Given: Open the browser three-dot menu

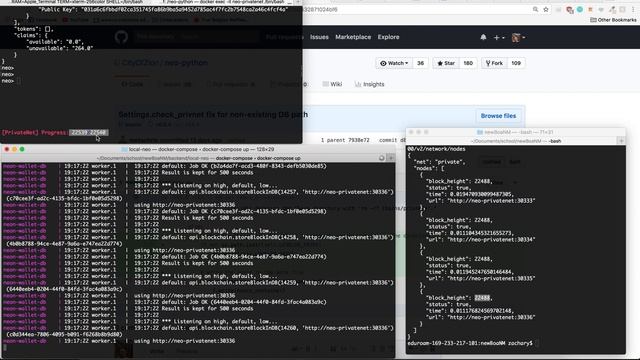Looking at the screenshot, I should (x=633, y=9).
